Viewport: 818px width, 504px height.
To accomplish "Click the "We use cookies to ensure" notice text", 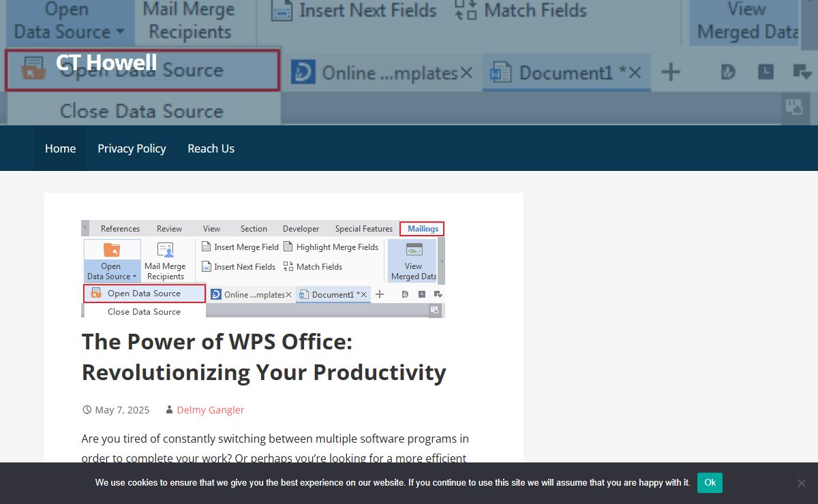I will coord(393,483).
